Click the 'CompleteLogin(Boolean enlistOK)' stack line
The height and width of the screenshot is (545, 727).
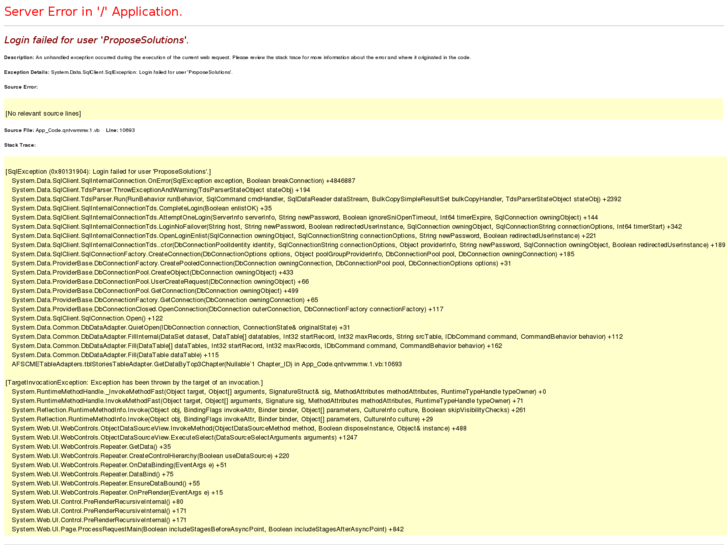tap(142, 208)
